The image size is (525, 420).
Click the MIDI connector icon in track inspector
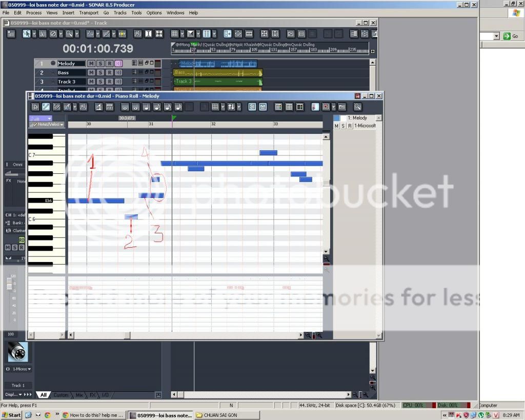(17, 352)
